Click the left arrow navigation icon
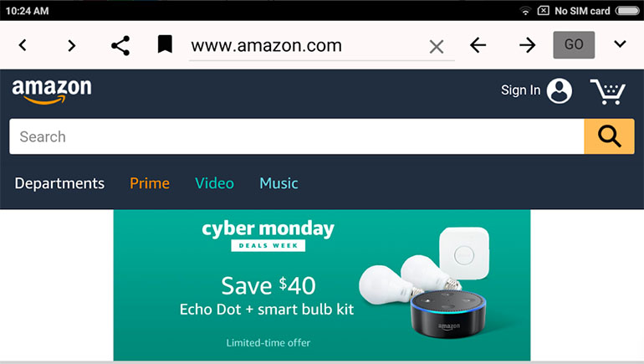Viewport: 644px width, 364px height. (x=478, y=45)
